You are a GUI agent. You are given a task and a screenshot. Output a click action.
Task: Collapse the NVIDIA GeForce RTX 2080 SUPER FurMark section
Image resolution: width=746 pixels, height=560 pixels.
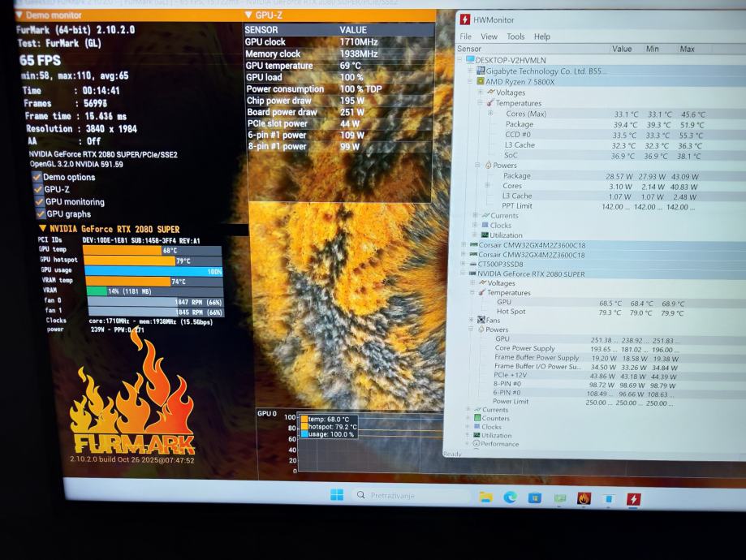coord(43,228)
